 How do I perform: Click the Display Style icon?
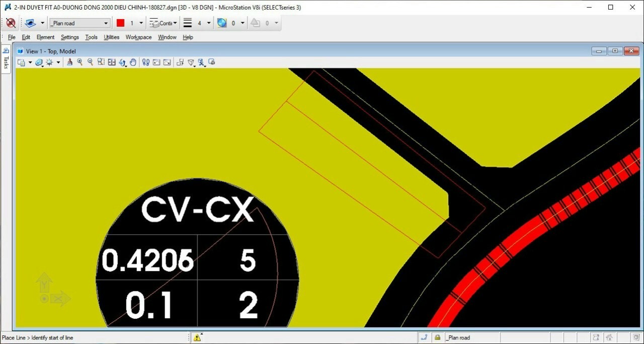pos(39,62)
